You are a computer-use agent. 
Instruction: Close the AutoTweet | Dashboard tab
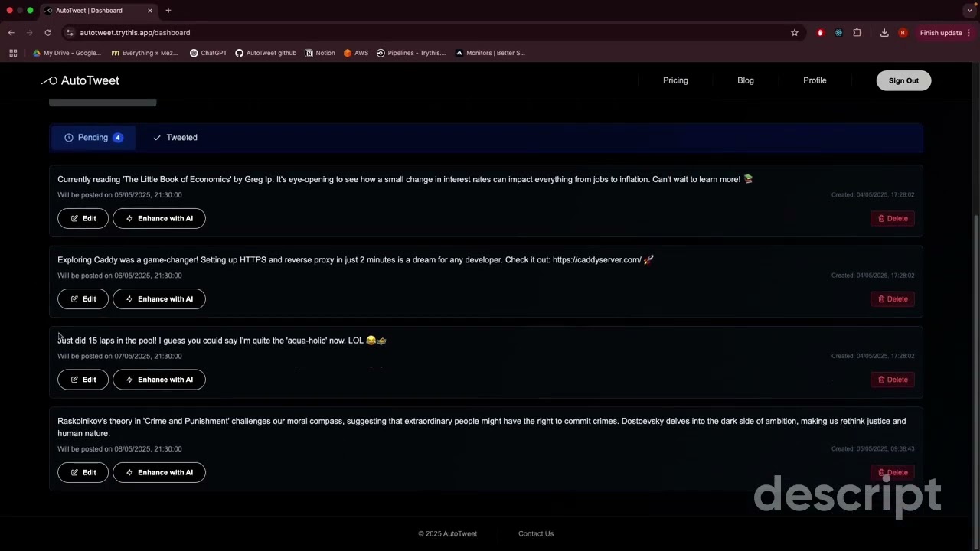tap(150, 11)
